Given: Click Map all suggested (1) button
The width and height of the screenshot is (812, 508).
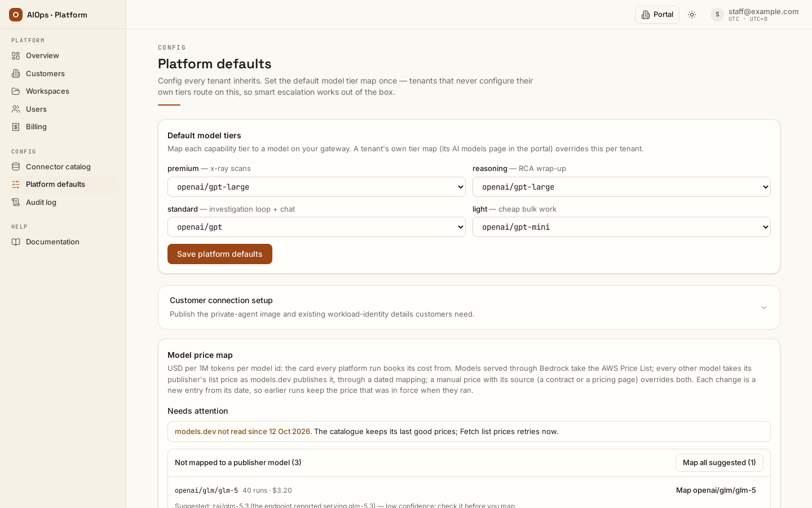Looking at the screenshot, I should (x=720, y=463).
